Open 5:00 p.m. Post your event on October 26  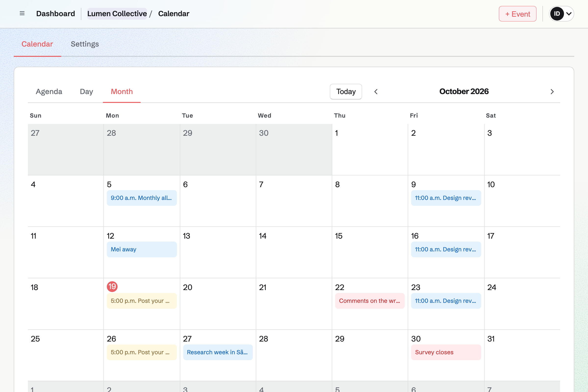tap(142, 352)
